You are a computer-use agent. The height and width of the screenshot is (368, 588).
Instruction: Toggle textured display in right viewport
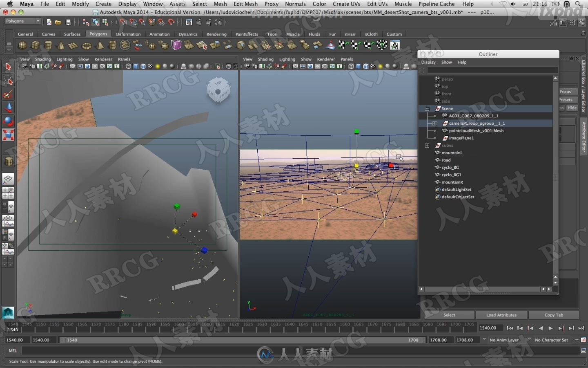[x=373, y=66]
